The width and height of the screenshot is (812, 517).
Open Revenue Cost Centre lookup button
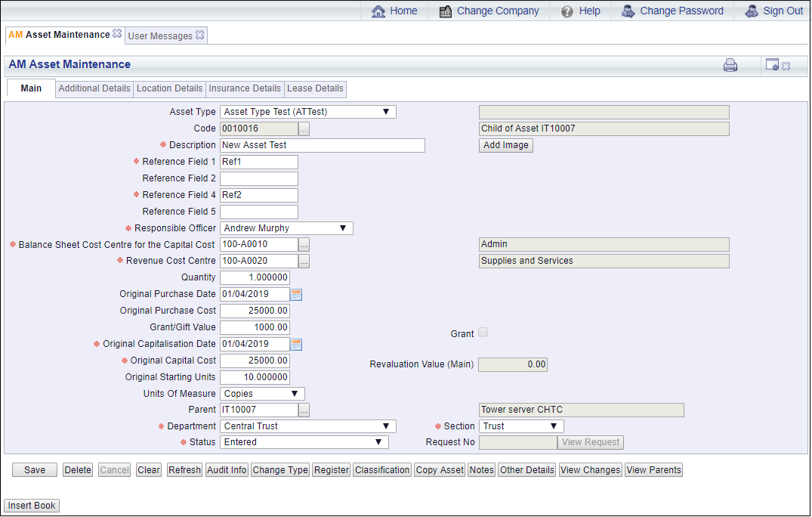(304, 262)
